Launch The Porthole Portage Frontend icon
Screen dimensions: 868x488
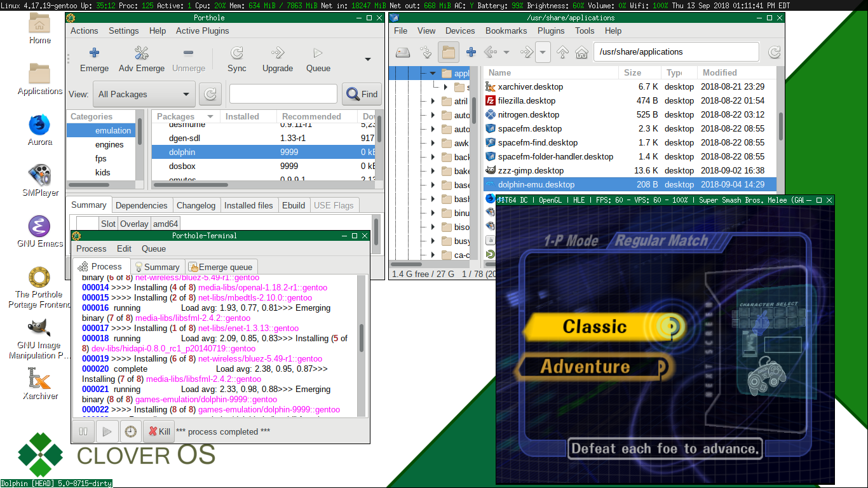(x=39, y=277)
